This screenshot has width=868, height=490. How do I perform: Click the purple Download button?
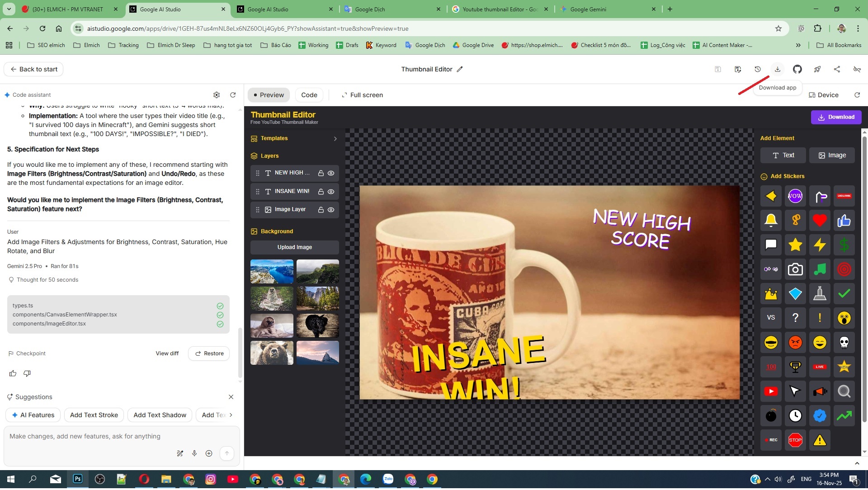point(835,117)
